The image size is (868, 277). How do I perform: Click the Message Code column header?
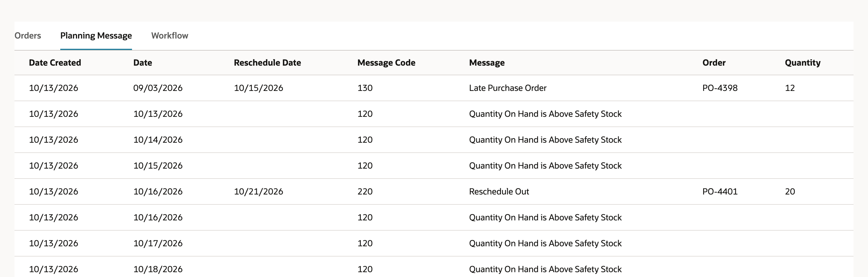coord(386,63)
